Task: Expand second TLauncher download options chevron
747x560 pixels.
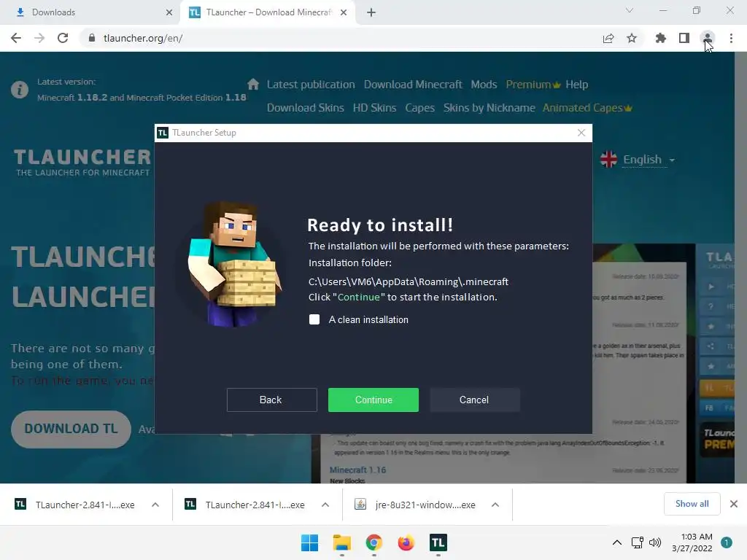Action: tap(325, 505)
